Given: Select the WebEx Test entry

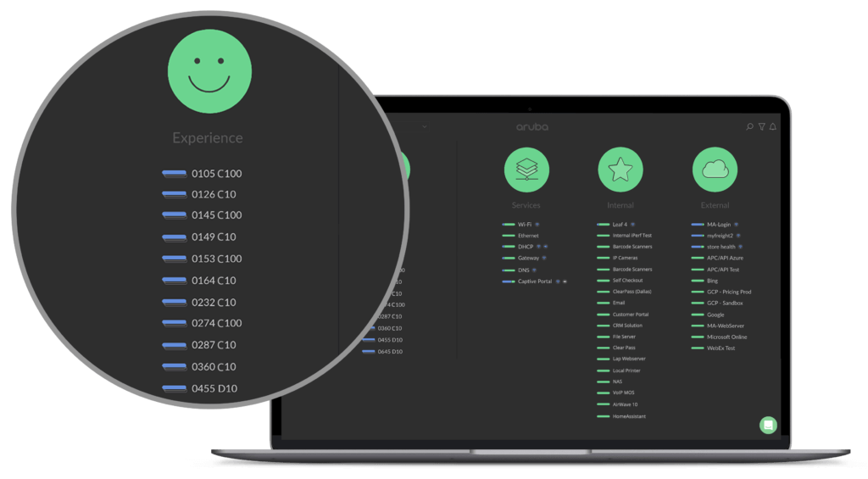Looking at the screenshot, I should coord(714,348).
